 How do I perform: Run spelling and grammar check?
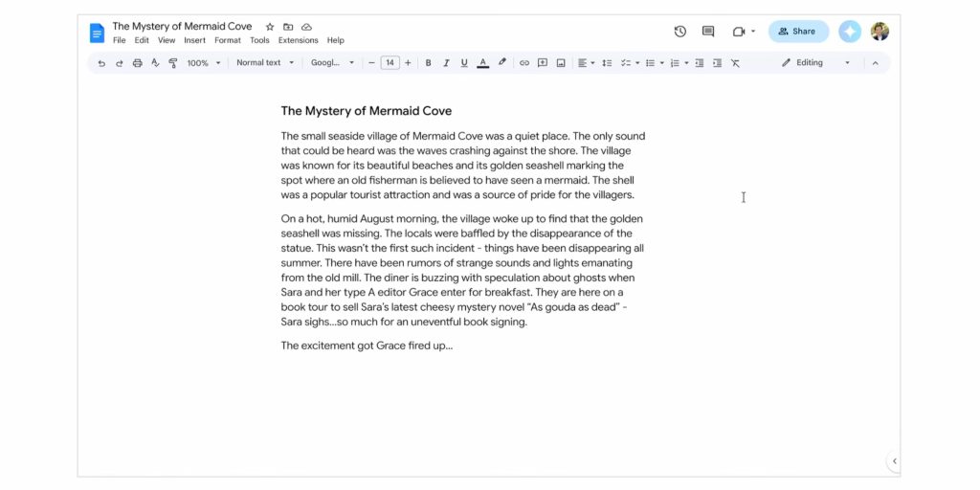click(155, 63)
